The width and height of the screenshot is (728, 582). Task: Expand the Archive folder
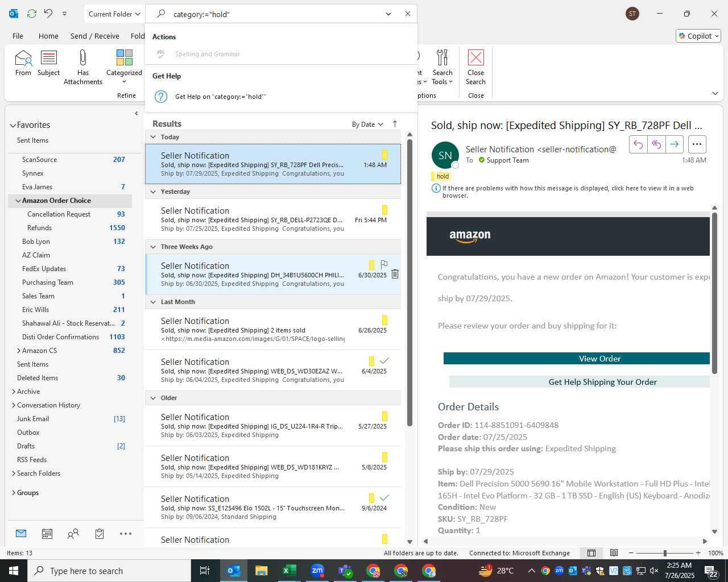(x=14, y=392)
